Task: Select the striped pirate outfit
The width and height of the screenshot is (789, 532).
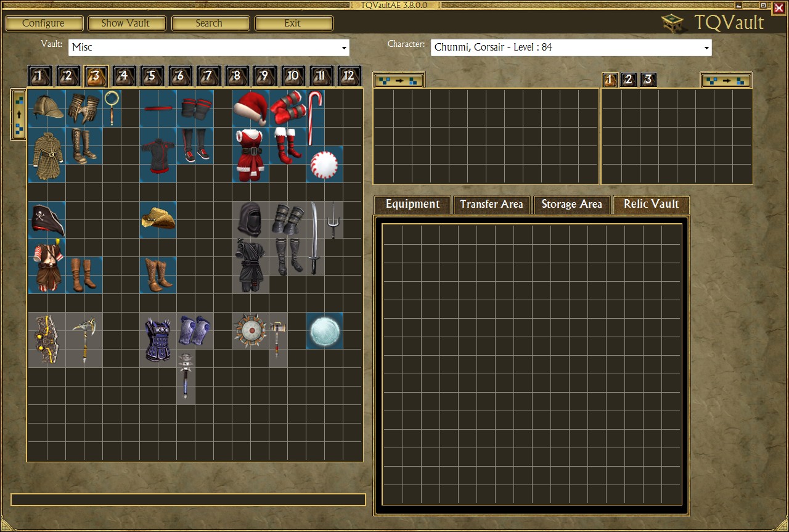Action: coord(47,266)
